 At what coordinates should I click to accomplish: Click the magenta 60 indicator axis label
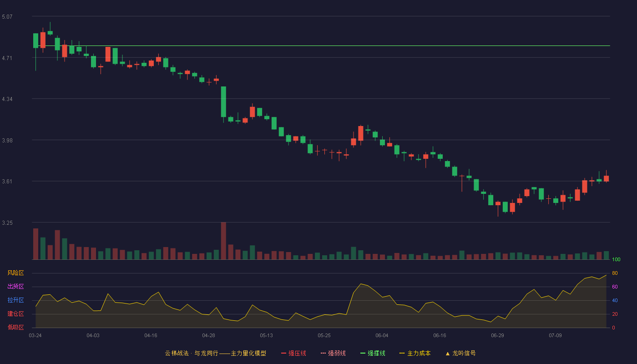[615, 287]
